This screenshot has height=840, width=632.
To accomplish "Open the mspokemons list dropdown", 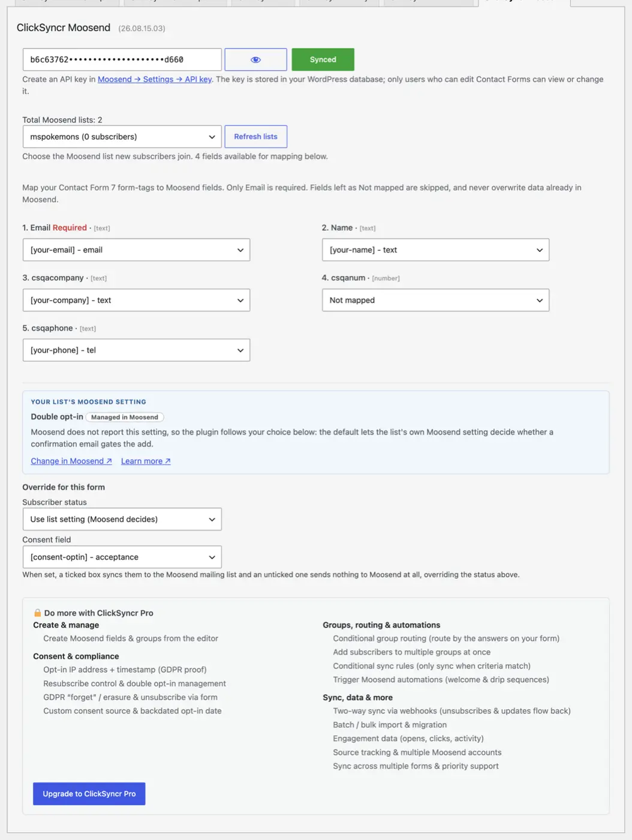I will [x=122, y=137].
